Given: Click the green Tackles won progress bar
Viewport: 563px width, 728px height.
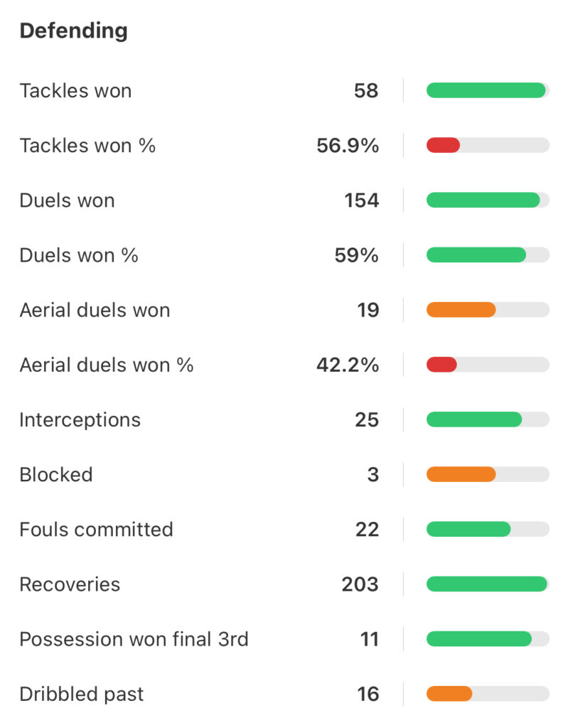Looking at the screenshot, I should pyautogui.click(x=488, y=90).
